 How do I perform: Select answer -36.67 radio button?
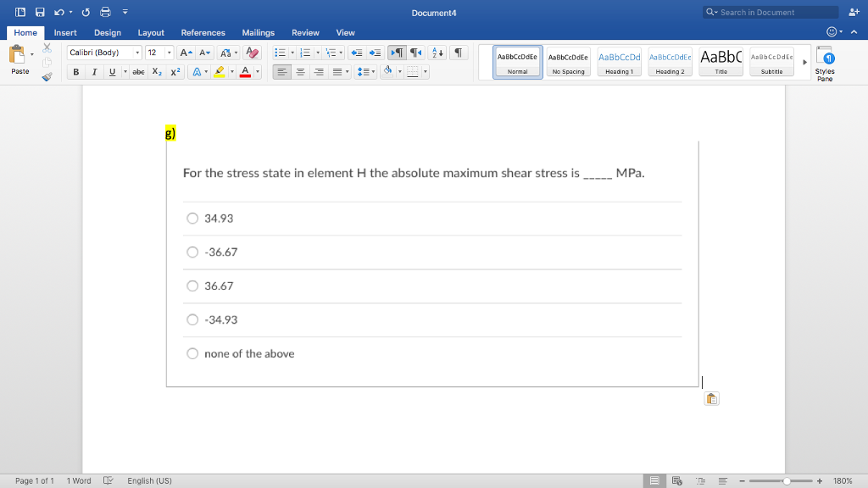coord(192,252)
